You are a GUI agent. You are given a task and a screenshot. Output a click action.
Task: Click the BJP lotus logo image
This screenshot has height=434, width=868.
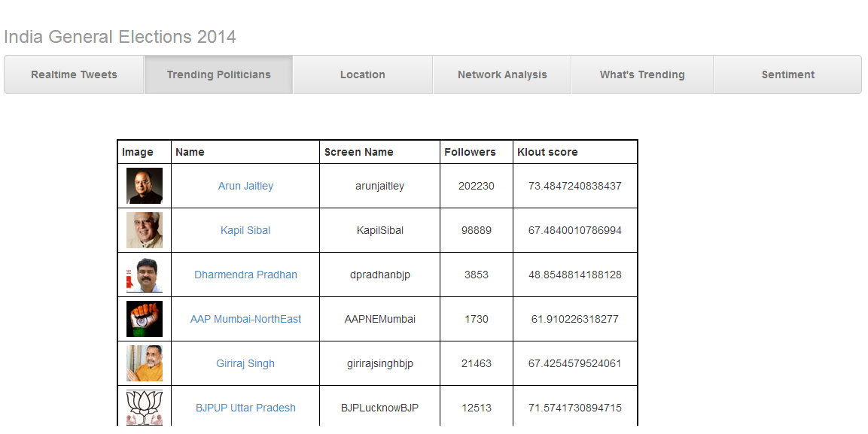coord(145,408)
